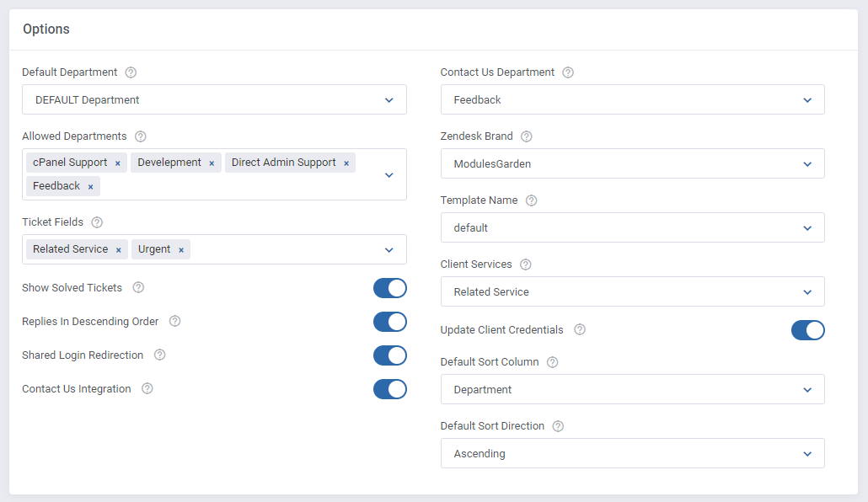The image size is (868, 502).
Task: Open help tooltip for Default Sort Direction
Action: 558,426
